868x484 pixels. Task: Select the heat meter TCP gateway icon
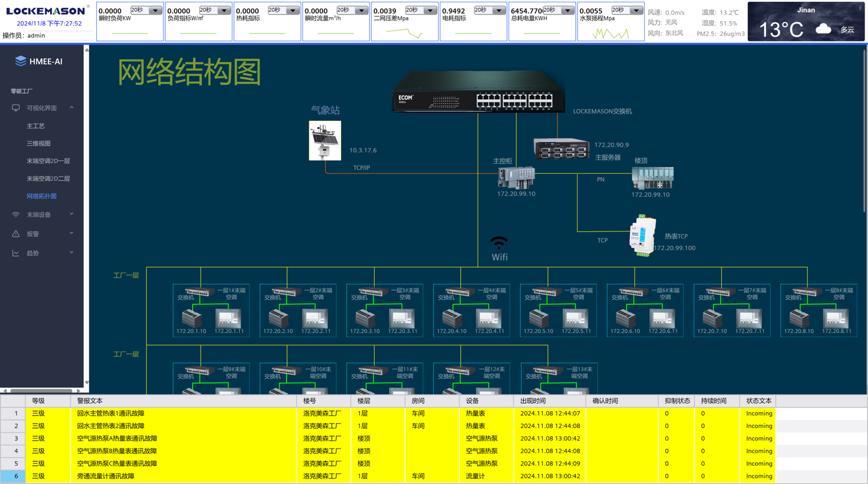pyautogui.click(x=642, y=235)
